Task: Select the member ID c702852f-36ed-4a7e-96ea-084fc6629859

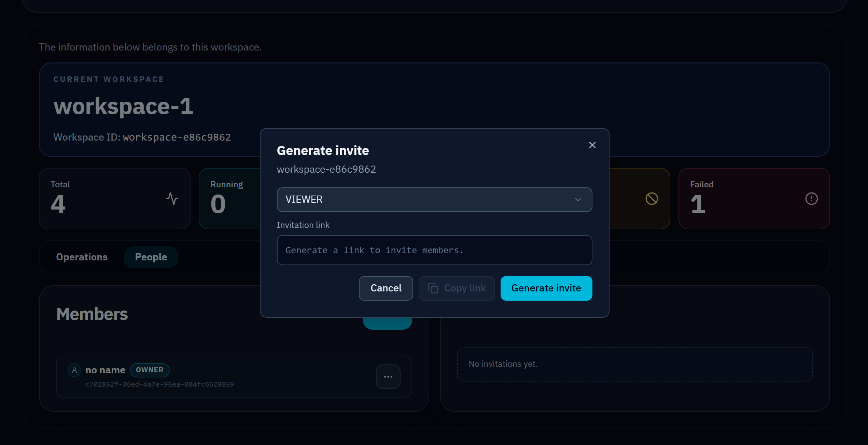Action: click(x=159, y=384)
